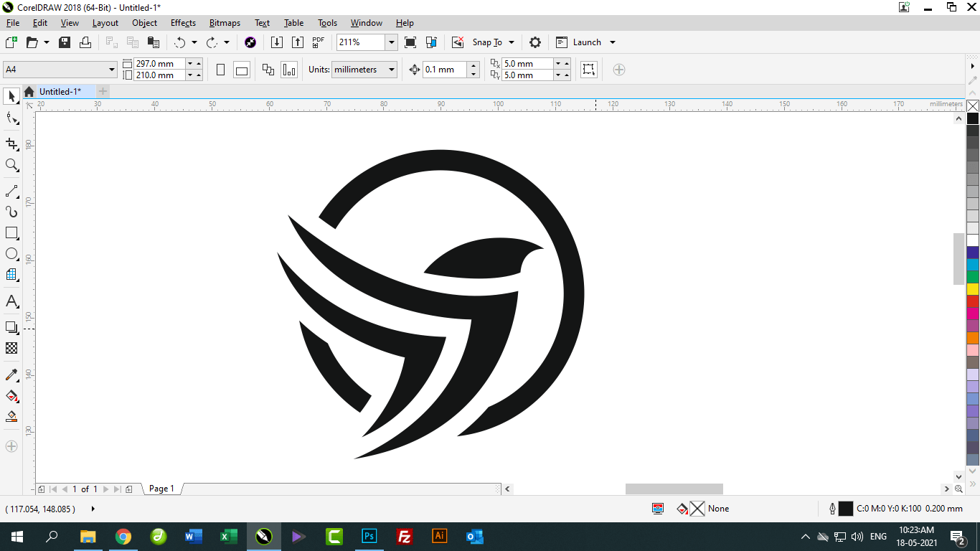Toggle All pages layout button
980x551 pixels.
click(x=268, y=70)
